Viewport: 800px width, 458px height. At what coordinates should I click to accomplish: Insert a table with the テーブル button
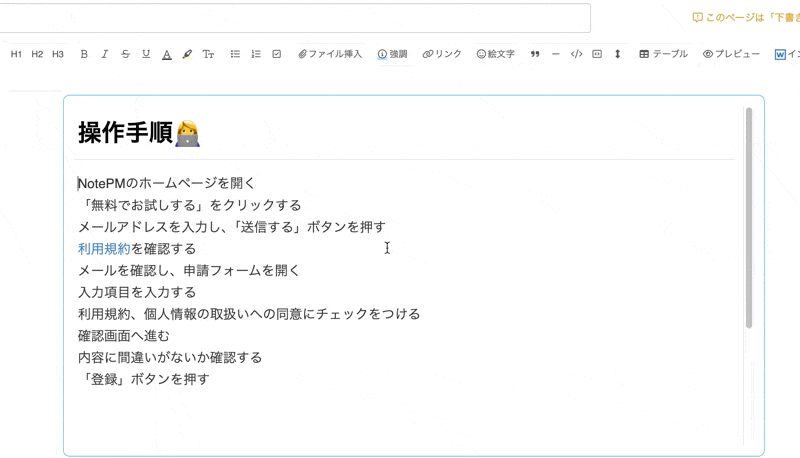coord(663,54)
